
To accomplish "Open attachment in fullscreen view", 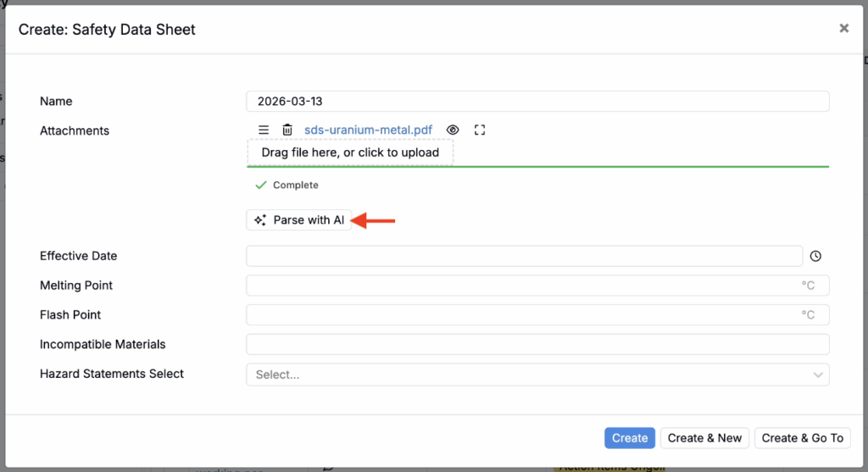I will tap(480, 130).
